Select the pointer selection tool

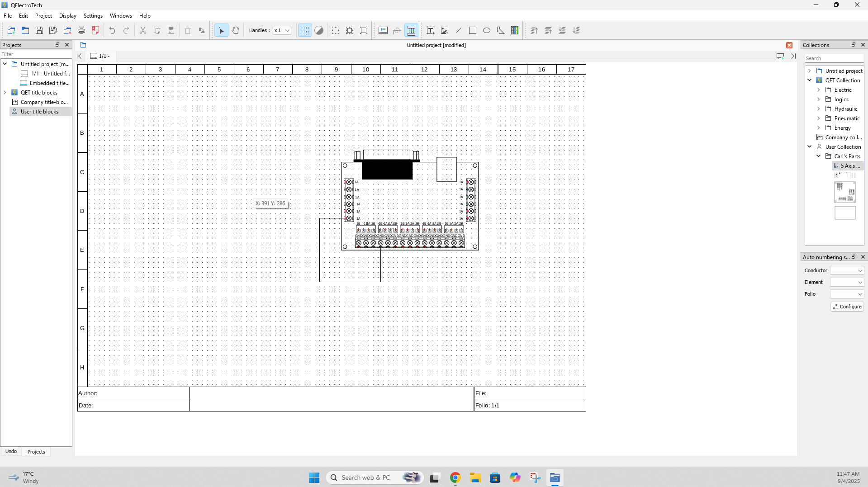[221, 31]
